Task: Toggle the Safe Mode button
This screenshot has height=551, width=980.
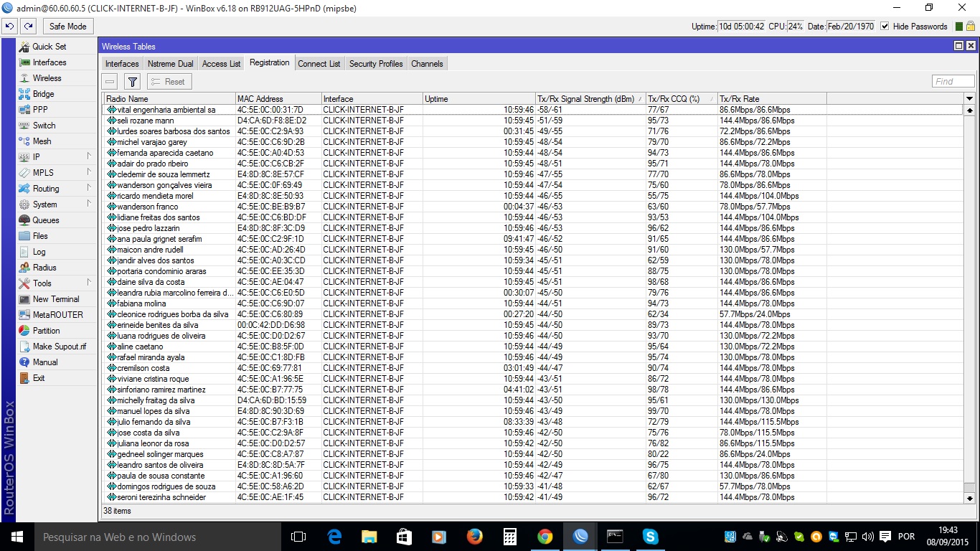Action: pyautogui.click(x=68, y=27)
